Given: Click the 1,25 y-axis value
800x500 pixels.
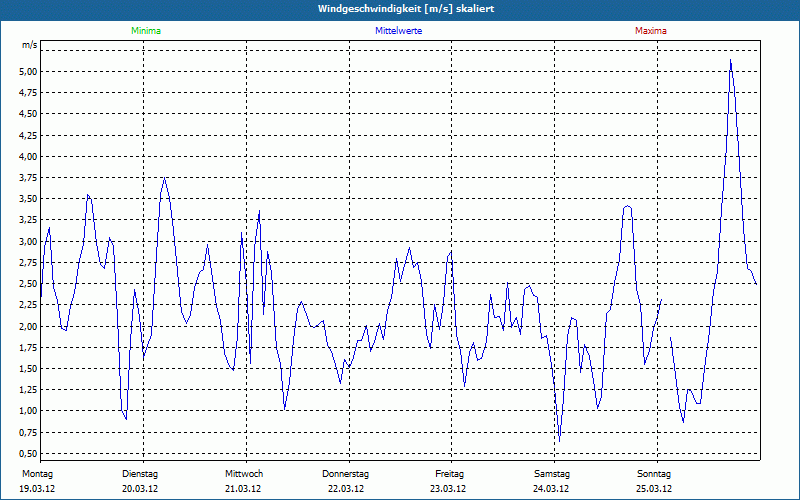Looking at the screenshot, I should pyautogui.click(x=29, y=390).
